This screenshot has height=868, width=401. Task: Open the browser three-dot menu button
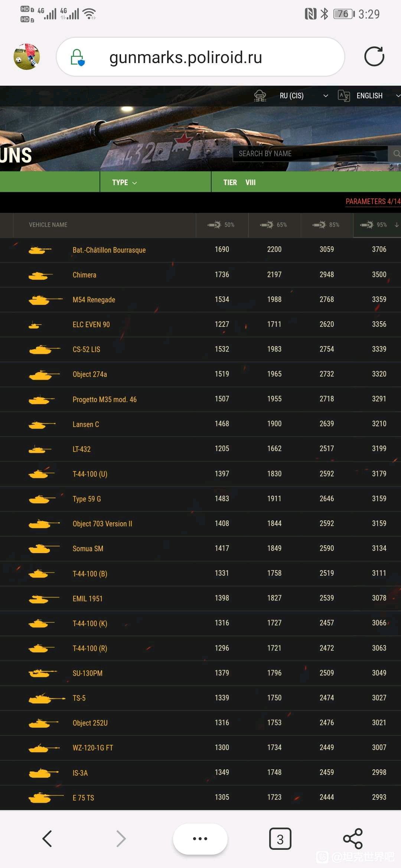[200, 839]
